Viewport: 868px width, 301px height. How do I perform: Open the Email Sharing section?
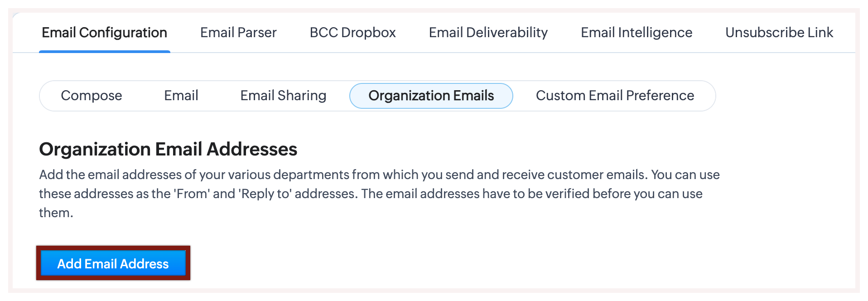pos(283,96)
